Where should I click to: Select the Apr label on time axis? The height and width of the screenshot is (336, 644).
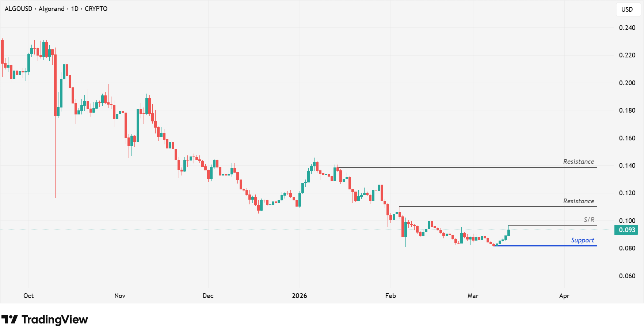point(564,296)
